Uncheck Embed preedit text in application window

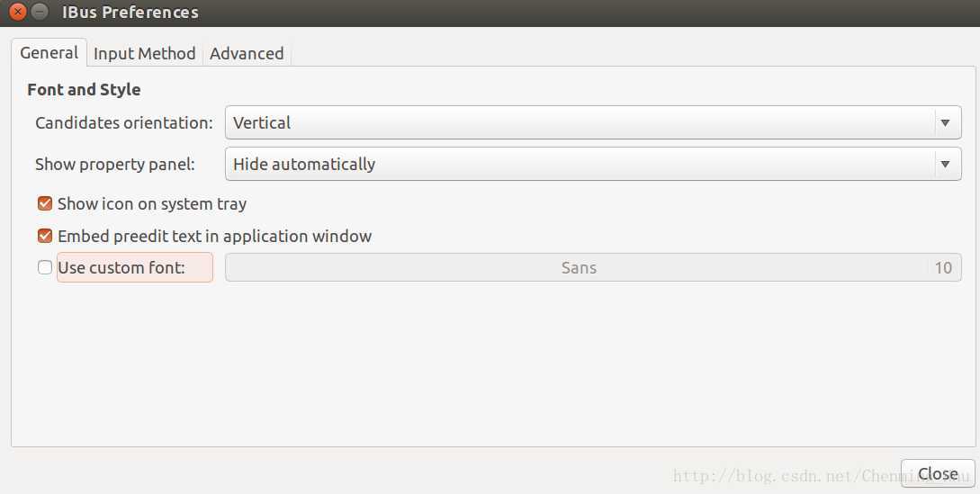coord(45,237)
